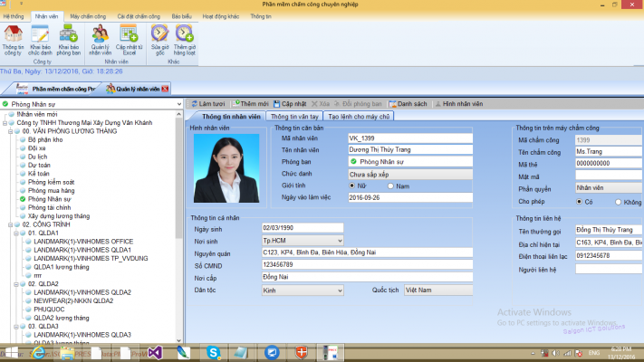644x362 pixels.
Task: Open Phân quyền dropdown
Action: [x=609, y=188]
